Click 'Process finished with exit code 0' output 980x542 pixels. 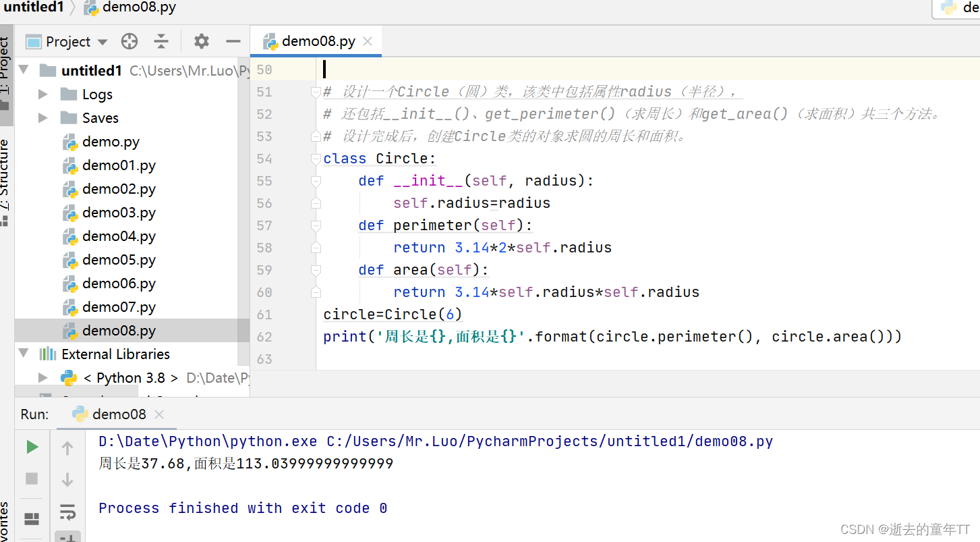(243, 508)
